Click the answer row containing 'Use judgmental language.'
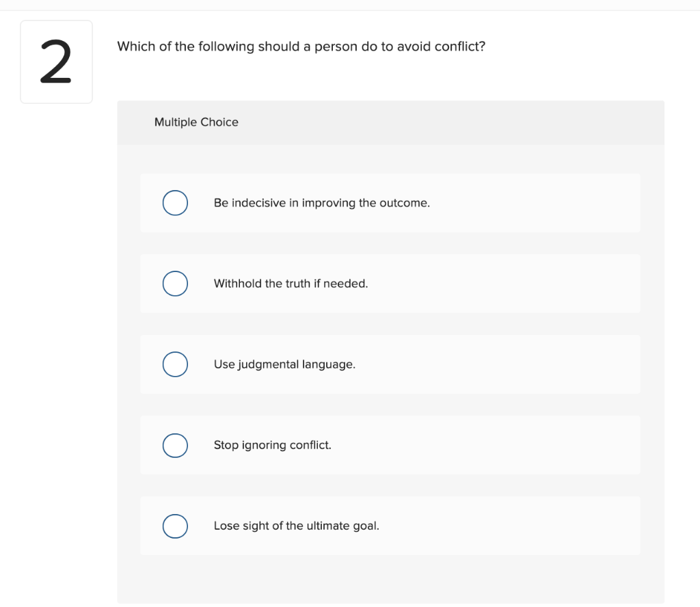Screen dimensions: 700x607 click(x=390, y=364)
